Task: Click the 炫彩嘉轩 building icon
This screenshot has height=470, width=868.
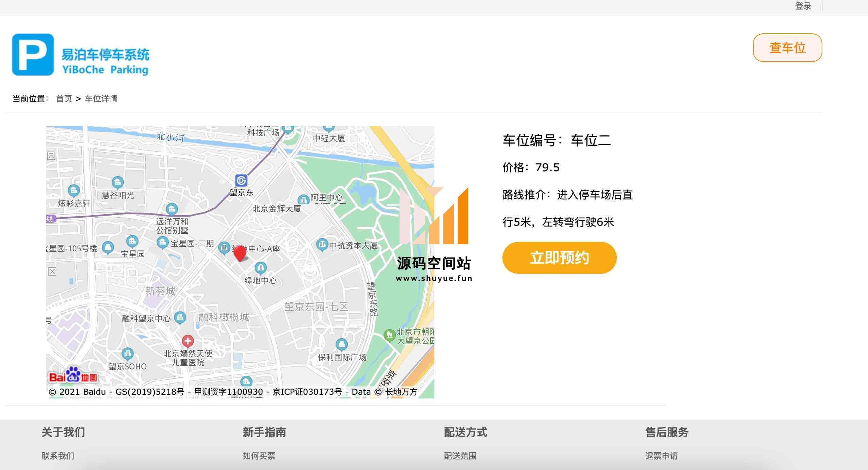Action: (x=74, y=191)
